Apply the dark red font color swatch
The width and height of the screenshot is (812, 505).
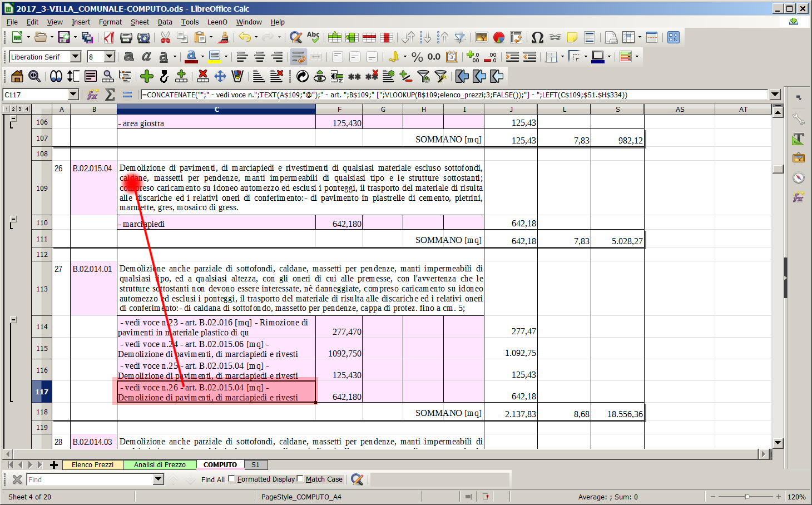point(191,57)
